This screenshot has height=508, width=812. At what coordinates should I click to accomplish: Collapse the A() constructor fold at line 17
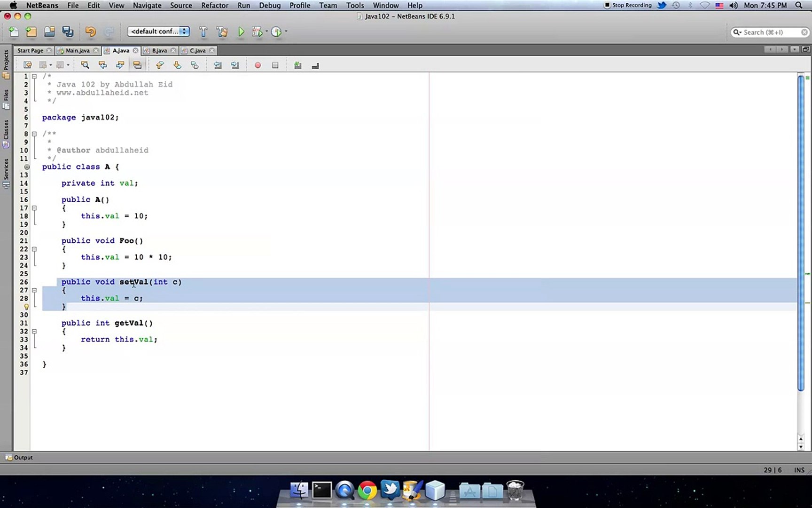tap(34, 208)
